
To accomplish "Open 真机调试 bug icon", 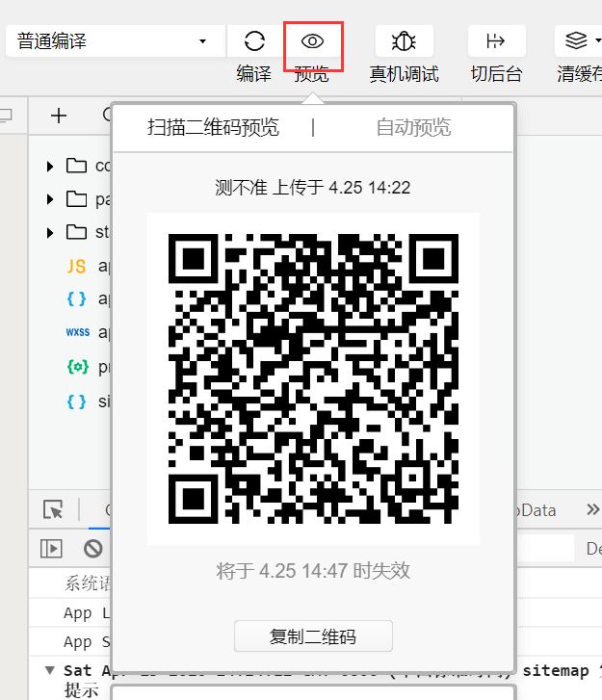I will (x=405, y=41).
